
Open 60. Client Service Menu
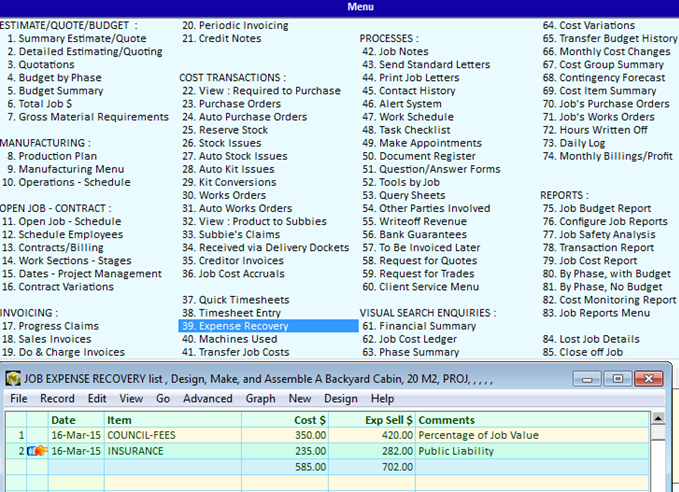(x=420, y=287)
